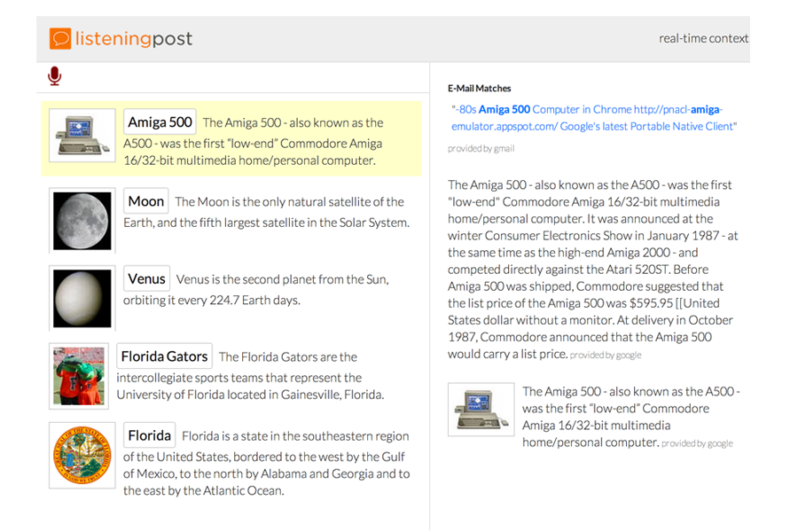Click the 'provided by gmail' note
This screenshot has width=798, height=532.
click(x=481, y=149)
